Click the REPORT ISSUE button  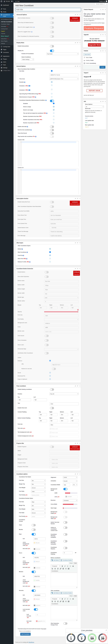(94, 91)
